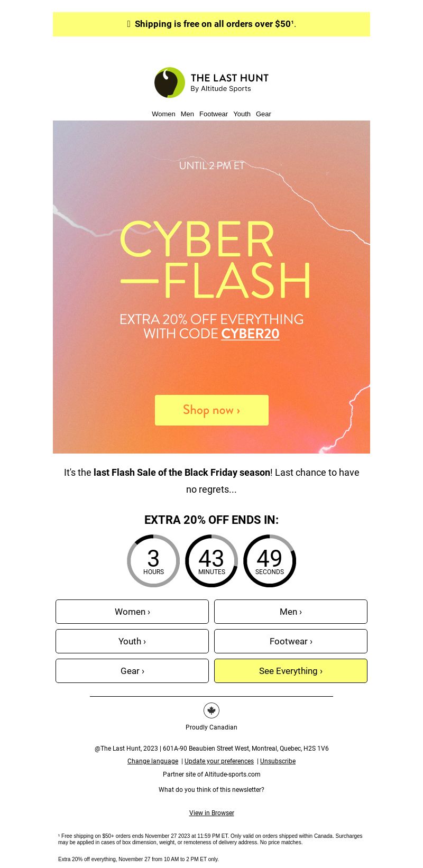Click the Unsubscribe link
The height and width of the screenshot is (868, 423).
pos(278,761)
